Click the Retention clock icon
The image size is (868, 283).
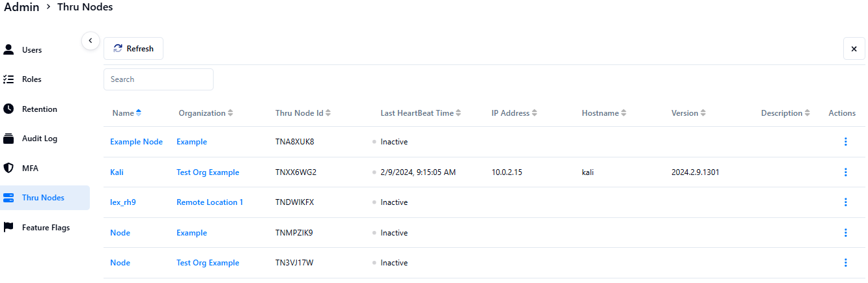tap(8, 109)
